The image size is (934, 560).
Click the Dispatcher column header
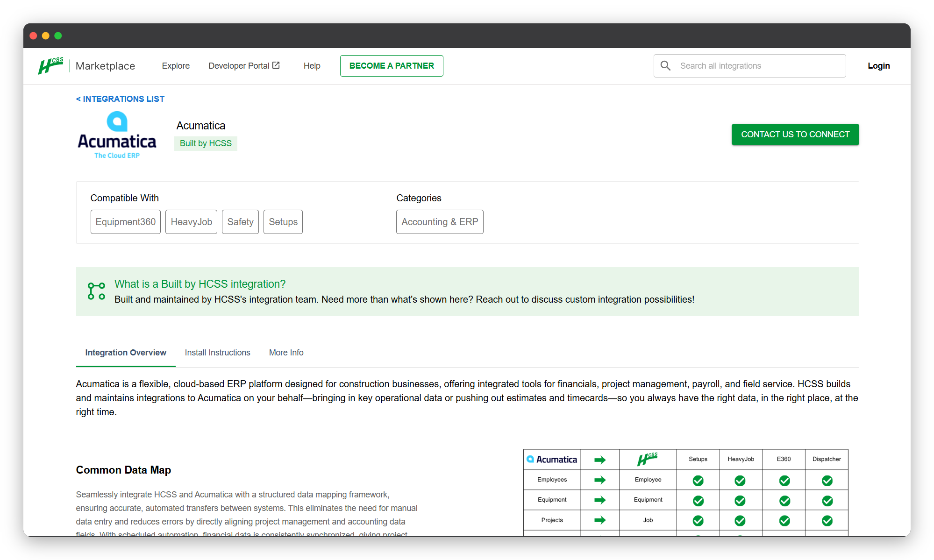[x=827, y=459]
